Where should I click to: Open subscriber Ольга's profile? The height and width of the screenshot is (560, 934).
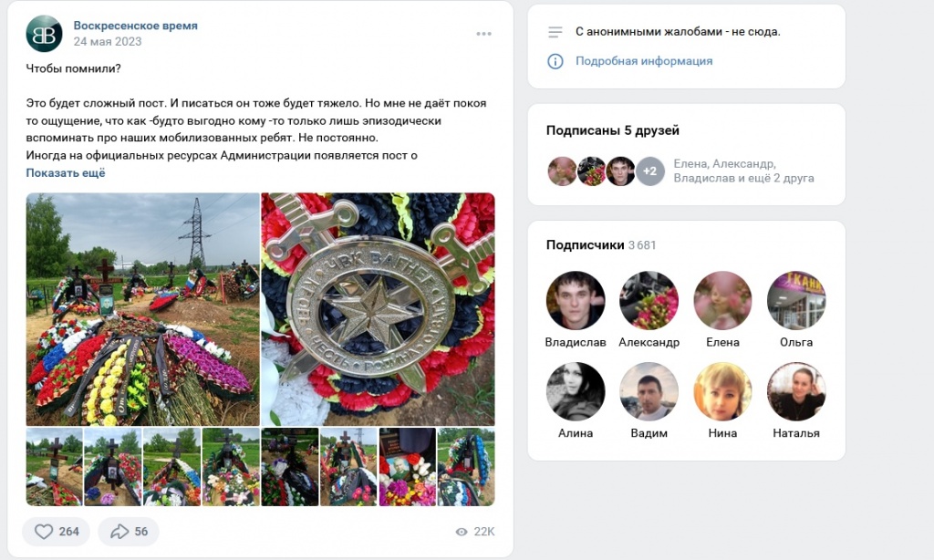795,308
